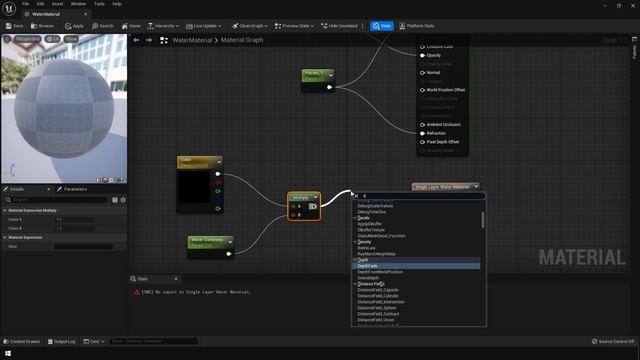The image size is (640, 360).
Task: Click the World Position Offset pin
Action: pos(422,90)
